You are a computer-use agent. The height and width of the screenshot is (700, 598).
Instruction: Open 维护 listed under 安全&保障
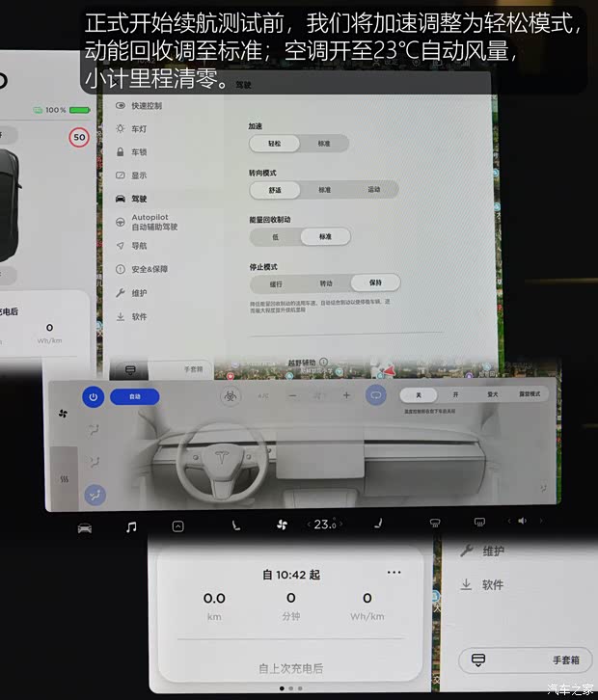(x=131, y=293)
